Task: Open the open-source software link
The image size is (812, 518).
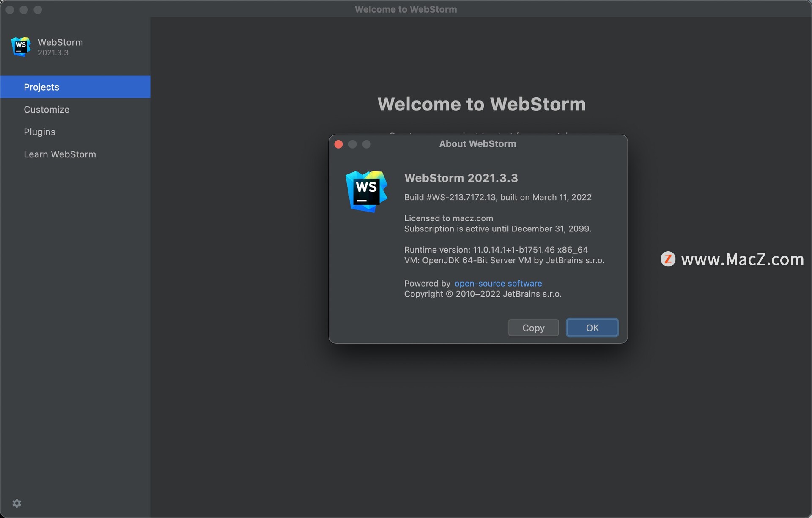Action: (x=498, y=283)
